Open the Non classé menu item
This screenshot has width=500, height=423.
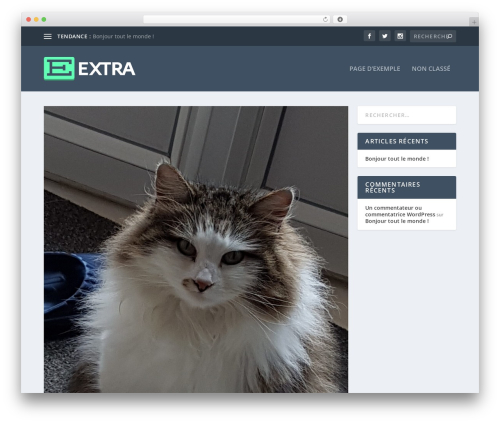(x=431, y=69)
